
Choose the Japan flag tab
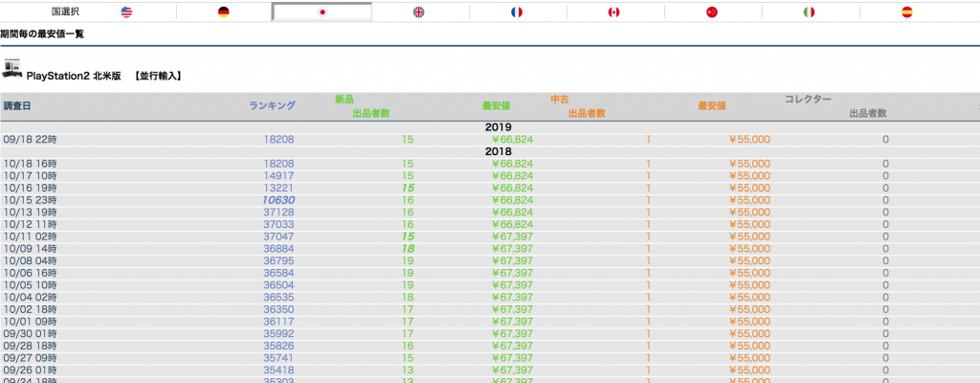click(x=323, y=12)
